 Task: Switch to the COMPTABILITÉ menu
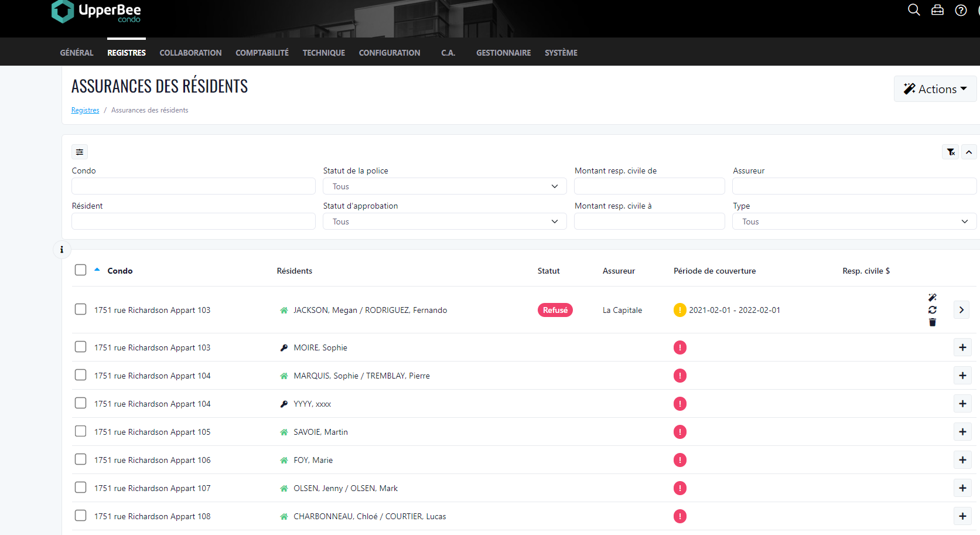tap(262, 53)
